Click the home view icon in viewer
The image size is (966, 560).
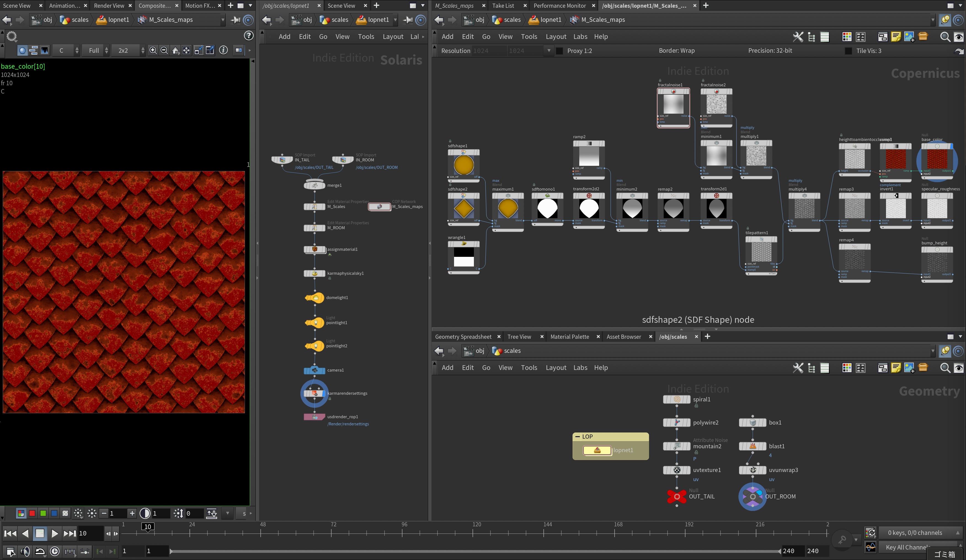[175, 50]
